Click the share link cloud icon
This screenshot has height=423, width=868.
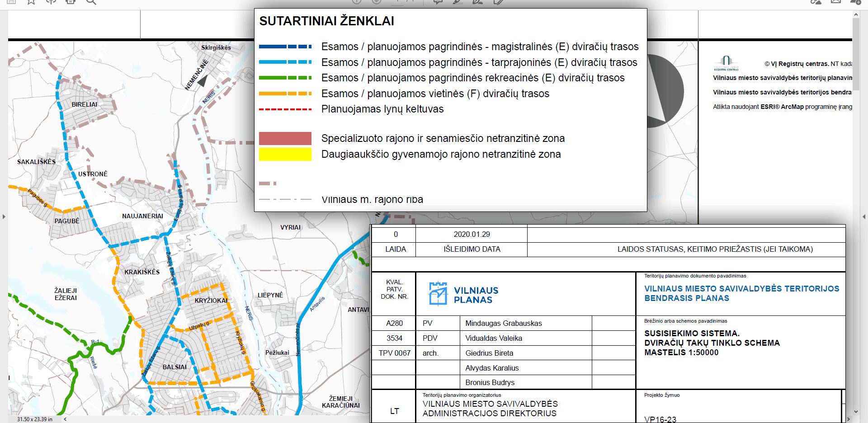click(x=816, y=1)
